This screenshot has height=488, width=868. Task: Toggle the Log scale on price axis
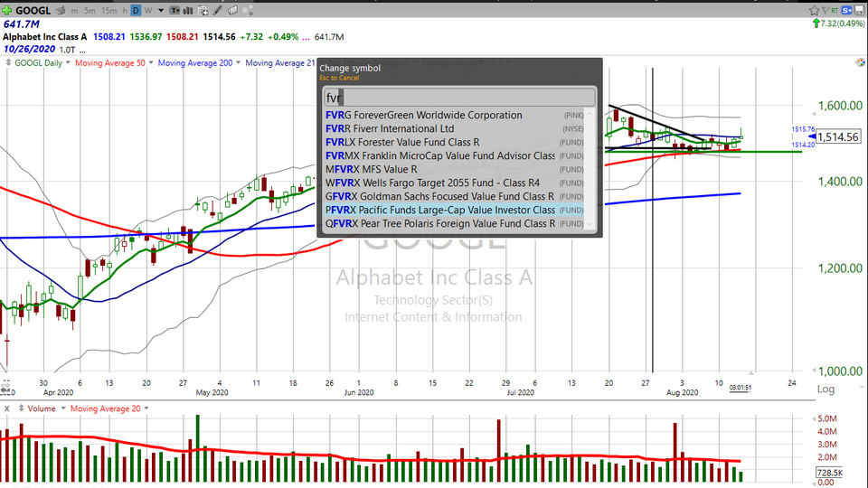pos(825,389)
